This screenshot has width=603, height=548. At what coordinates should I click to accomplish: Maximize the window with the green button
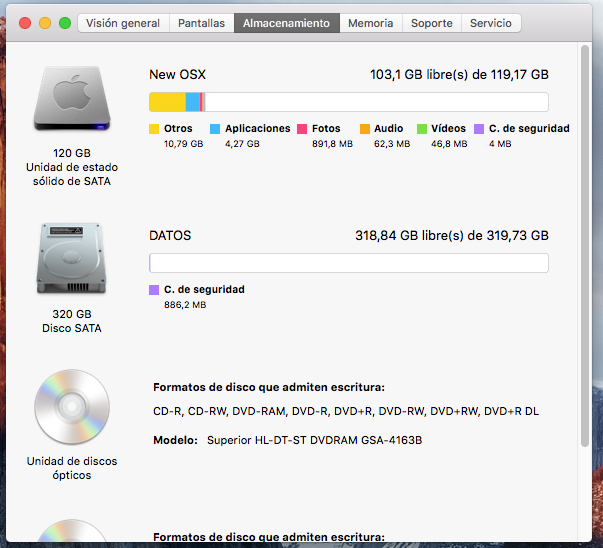click(65, 23)
